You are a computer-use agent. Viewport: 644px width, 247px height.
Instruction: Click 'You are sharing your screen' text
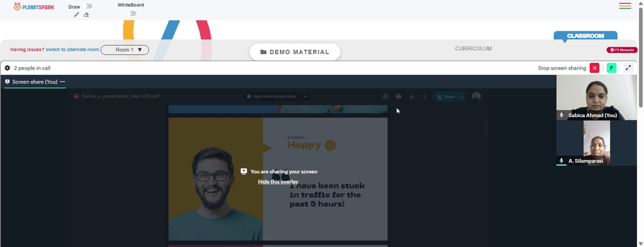point(284,172)
